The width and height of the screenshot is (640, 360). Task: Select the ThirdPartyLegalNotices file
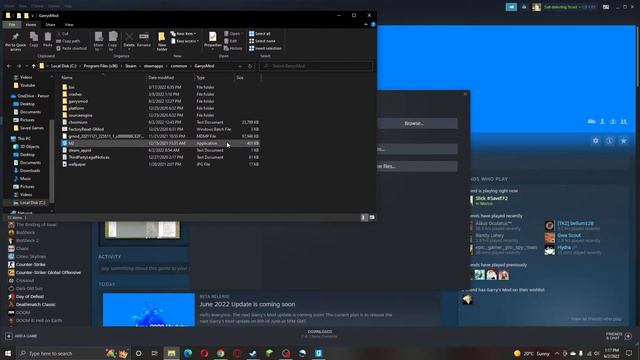89,157
